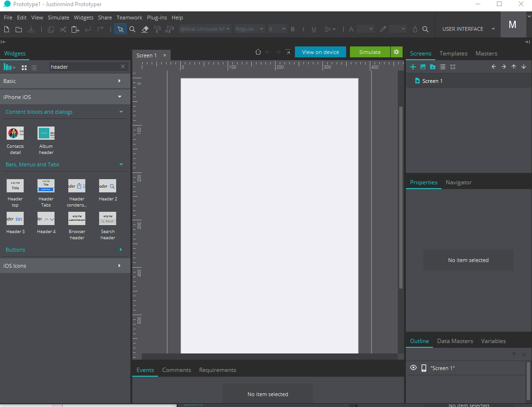This screenshot has height=407, width=532.
Task: Pick the eraser tool in toolbar
Action: 145,29
